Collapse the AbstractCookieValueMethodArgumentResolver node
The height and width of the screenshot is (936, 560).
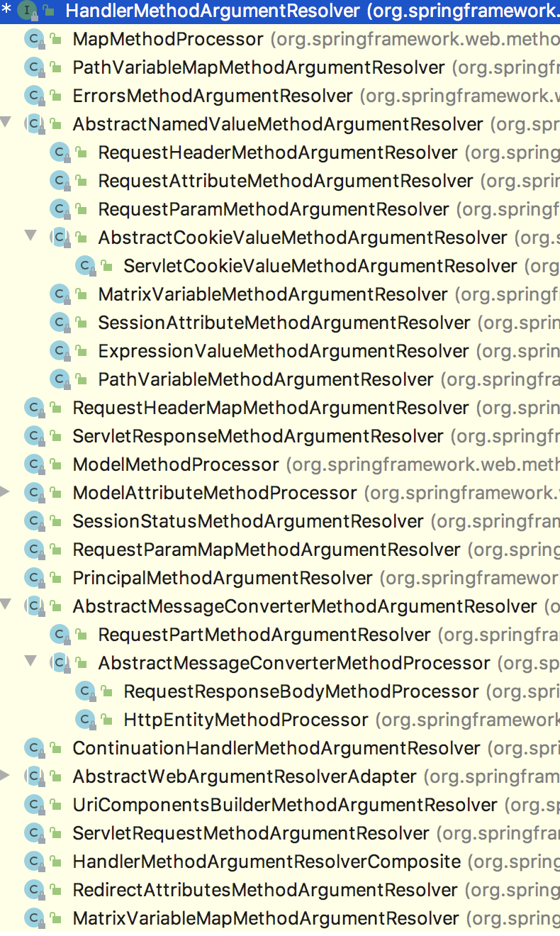tap(30, 235)
